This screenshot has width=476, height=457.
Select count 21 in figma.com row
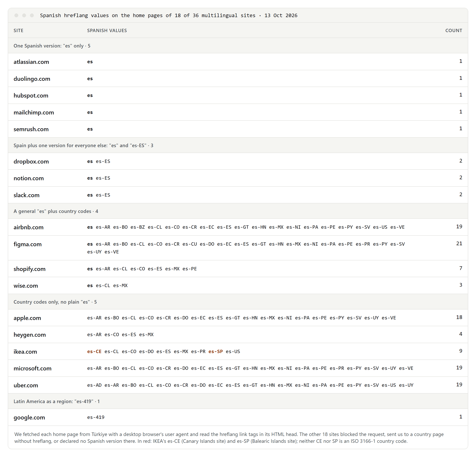click(x=459, y=243)
